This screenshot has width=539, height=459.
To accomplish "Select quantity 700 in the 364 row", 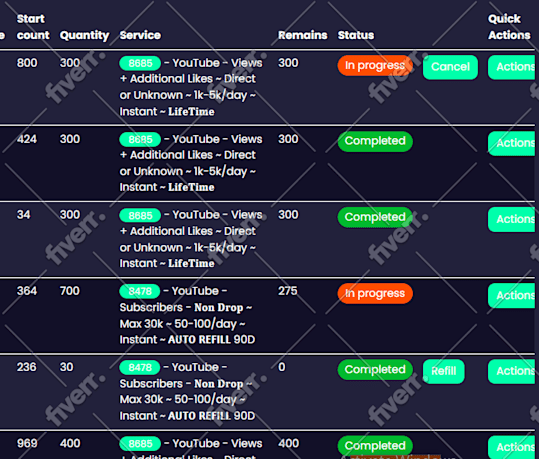I will click(70, 291).
